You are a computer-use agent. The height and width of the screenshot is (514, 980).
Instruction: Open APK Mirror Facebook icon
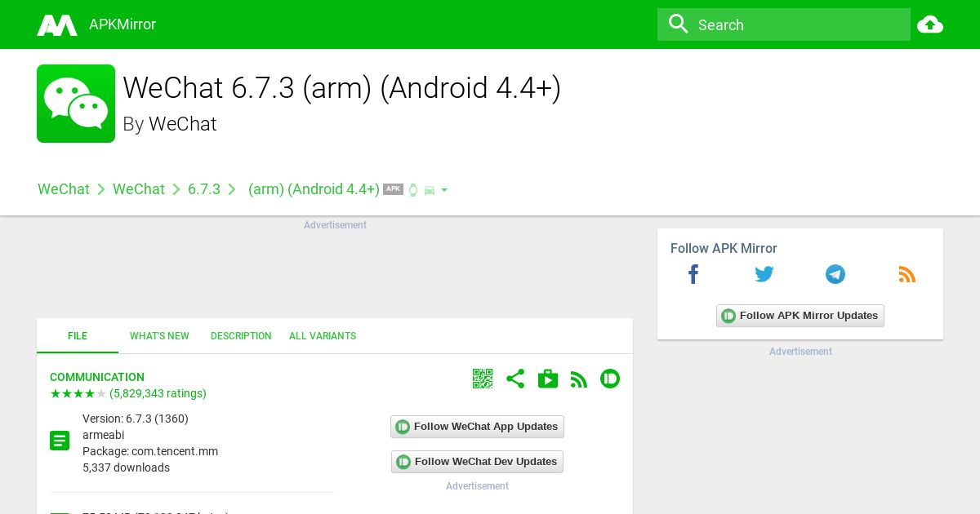pos(693,275)
